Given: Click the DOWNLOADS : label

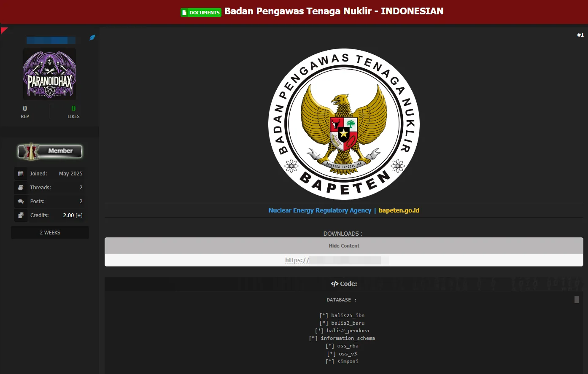Looking at the screenshot, I should click(343, 234).
